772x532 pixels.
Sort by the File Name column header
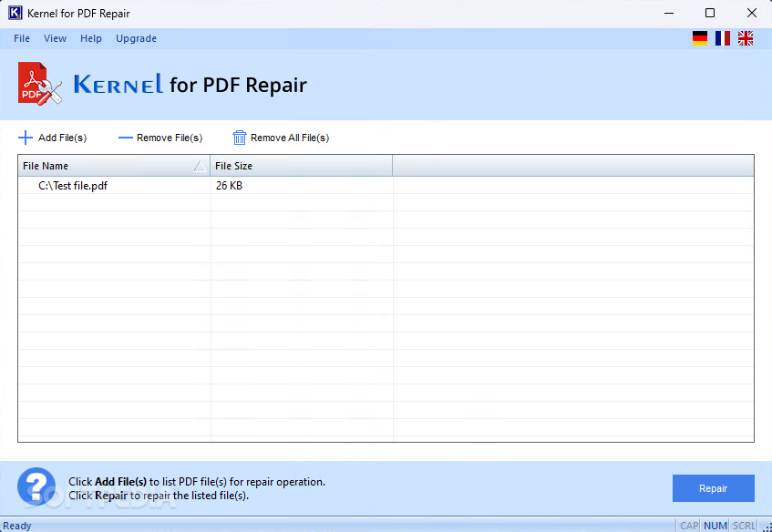click(x=114, y=166)
